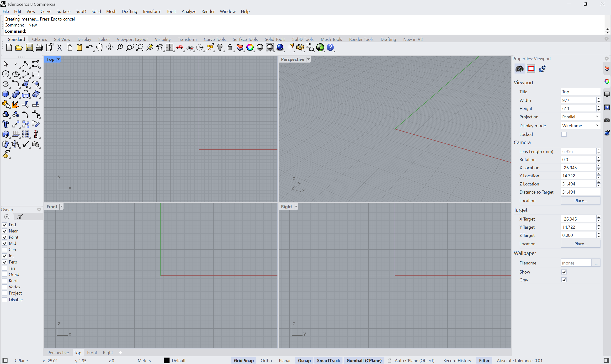The width and height of the screenshot is (611, 364).
Task: Click the blue sphere Render icon
Action: [280, 47]
